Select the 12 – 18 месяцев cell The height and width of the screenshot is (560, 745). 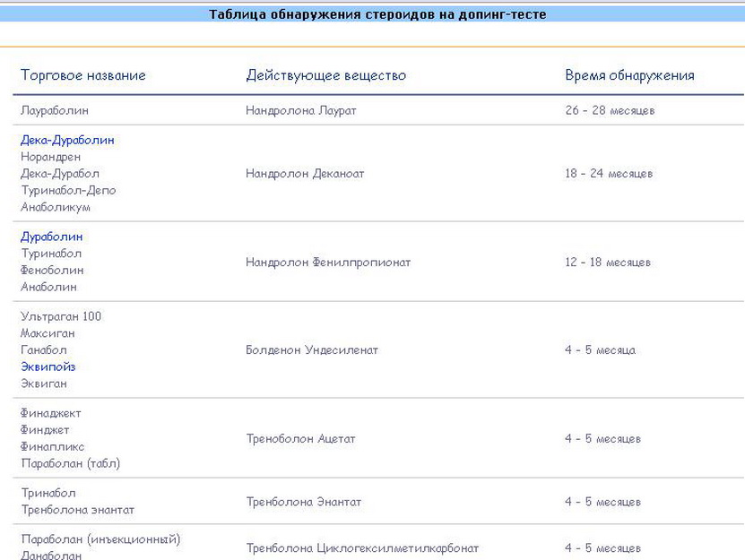click(x=608, y=263)
